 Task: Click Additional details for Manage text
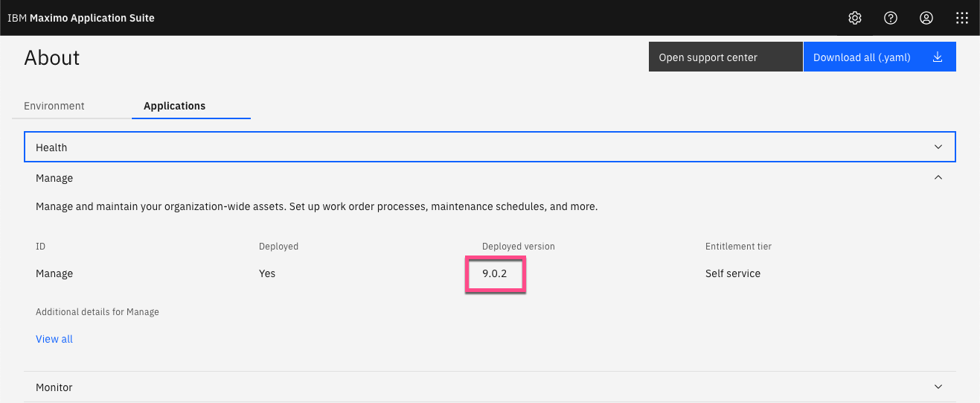pos(97,311)
